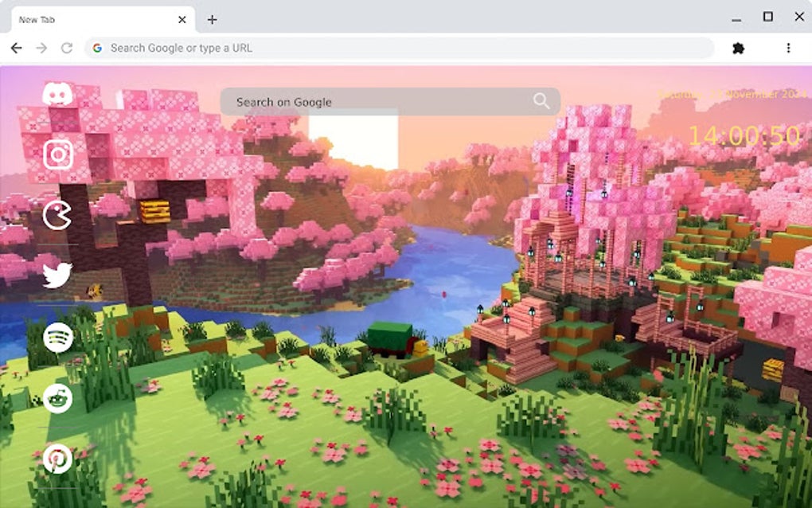Click the back navigation arrow
812x508 pixels.
point(16,48)
